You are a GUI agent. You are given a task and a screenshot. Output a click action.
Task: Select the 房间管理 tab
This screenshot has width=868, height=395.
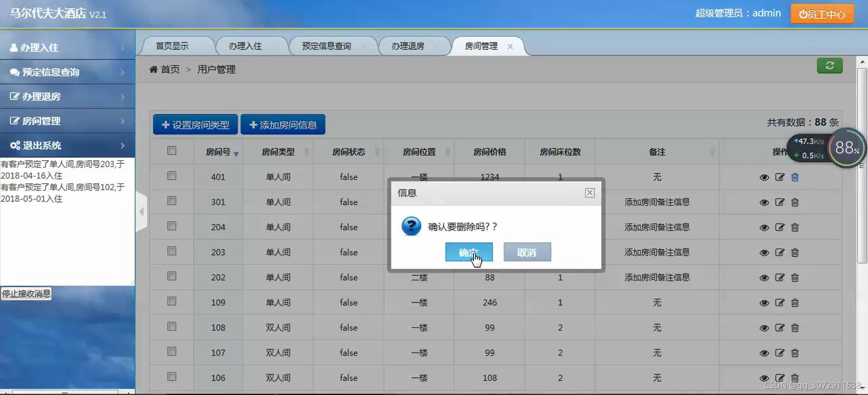tap(481, 46)
